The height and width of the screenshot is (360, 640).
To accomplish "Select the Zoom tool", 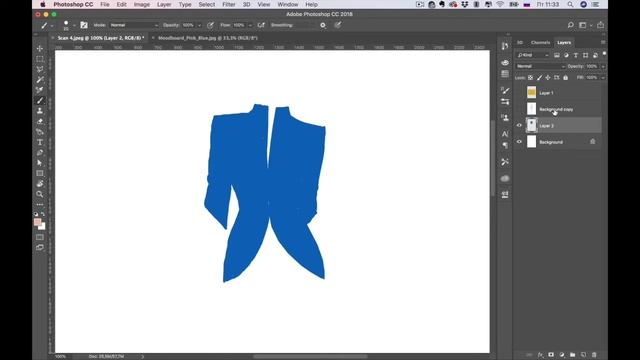I will pos(40,194).
